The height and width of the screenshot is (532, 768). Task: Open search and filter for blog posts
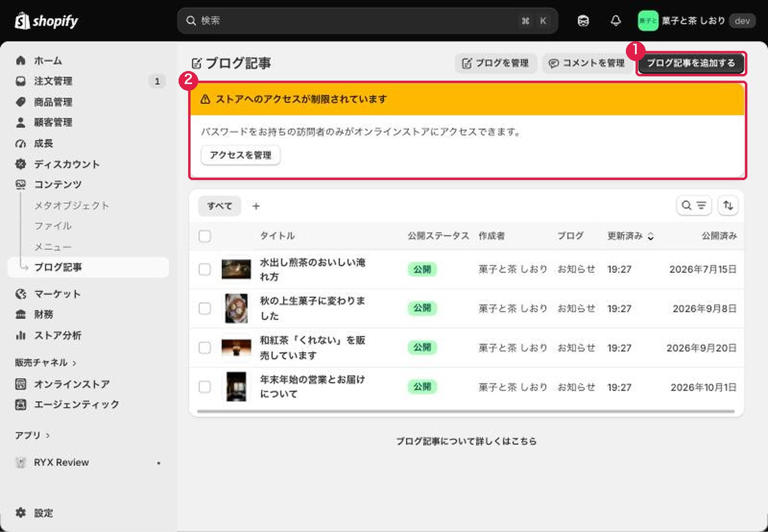click(x=694, y=206)
